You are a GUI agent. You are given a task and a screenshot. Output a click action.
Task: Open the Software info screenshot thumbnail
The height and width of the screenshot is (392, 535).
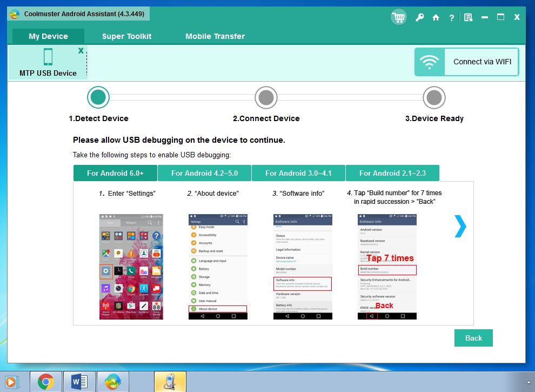point(303,267)
